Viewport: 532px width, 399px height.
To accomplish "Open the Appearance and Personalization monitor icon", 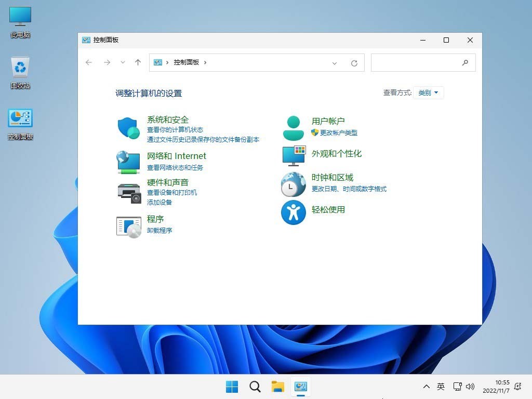I will point(294,155).
